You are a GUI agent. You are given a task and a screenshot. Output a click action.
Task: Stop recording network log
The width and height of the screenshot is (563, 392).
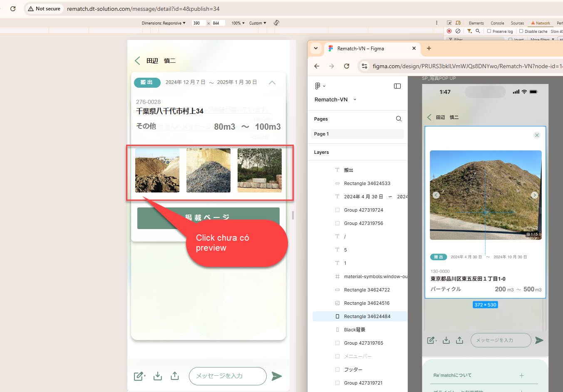(x=449, y=31)
